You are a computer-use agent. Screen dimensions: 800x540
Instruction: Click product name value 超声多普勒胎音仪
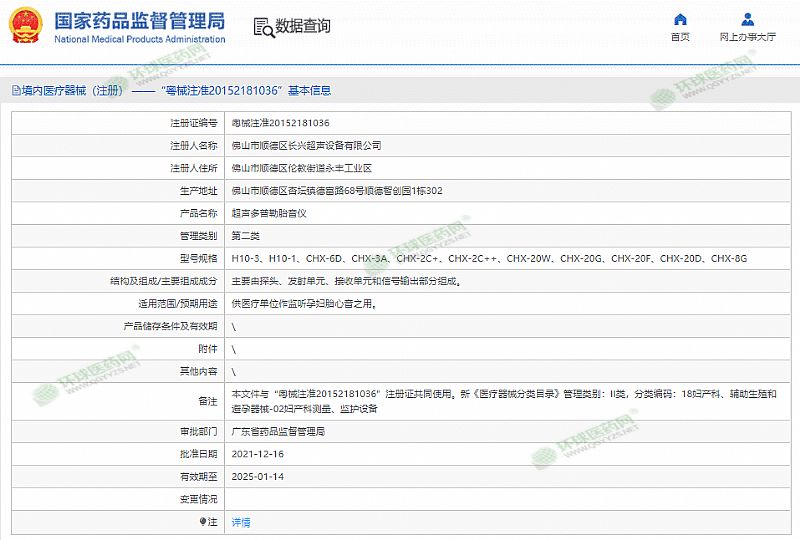tap(267, 214)
